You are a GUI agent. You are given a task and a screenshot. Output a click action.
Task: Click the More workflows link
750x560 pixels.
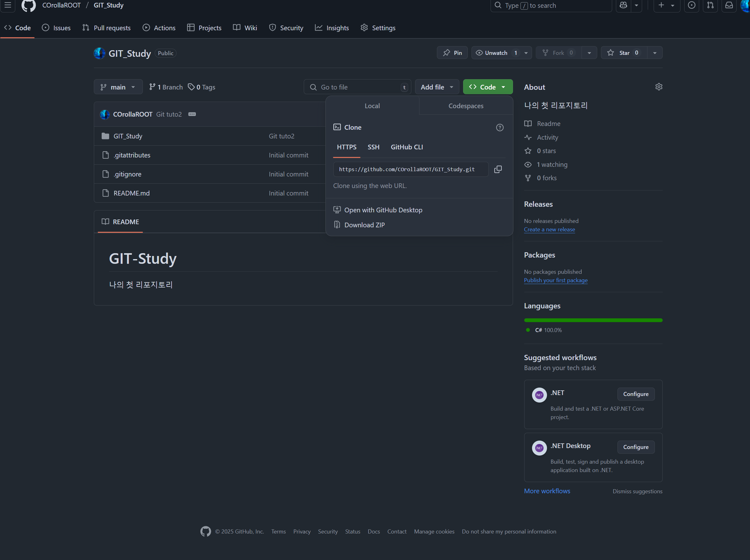[547, 491]
